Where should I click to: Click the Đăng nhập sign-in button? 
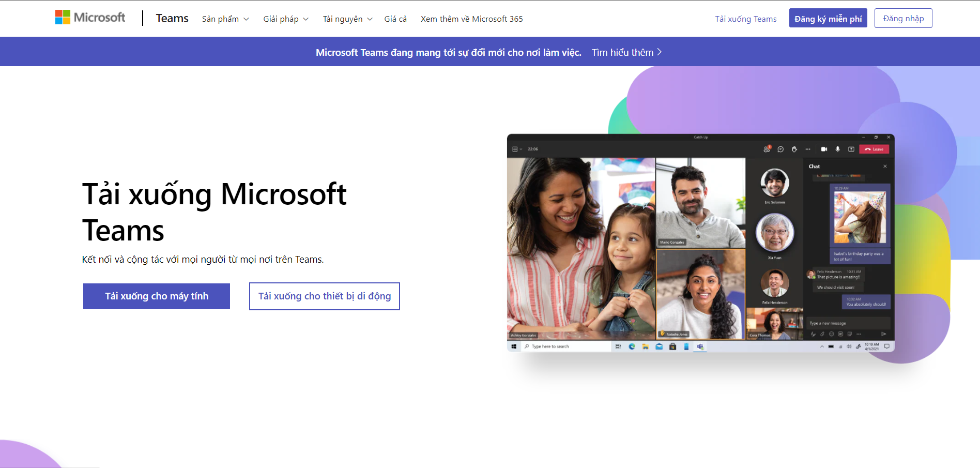(903, 19)
